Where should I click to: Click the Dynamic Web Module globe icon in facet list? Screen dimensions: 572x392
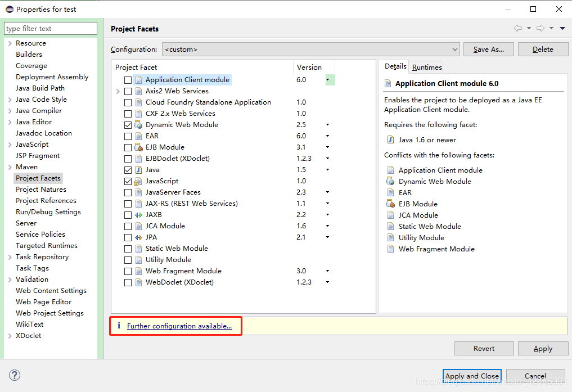[138, 125]
